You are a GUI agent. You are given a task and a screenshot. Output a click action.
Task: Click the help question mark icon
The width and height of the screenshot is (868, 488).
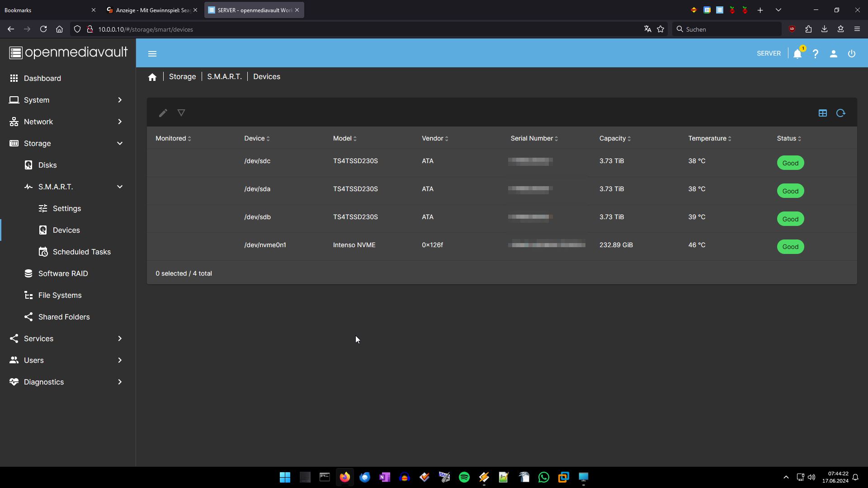pos(816,54)
